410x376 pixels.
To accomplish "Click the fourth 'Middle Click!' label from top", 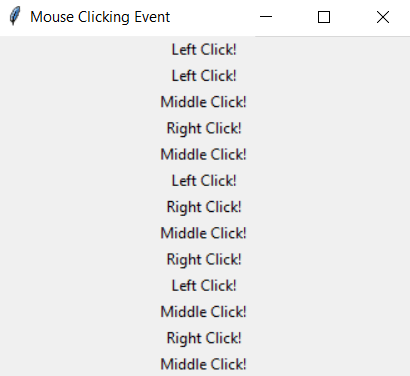I will click(x=203, y=312).
